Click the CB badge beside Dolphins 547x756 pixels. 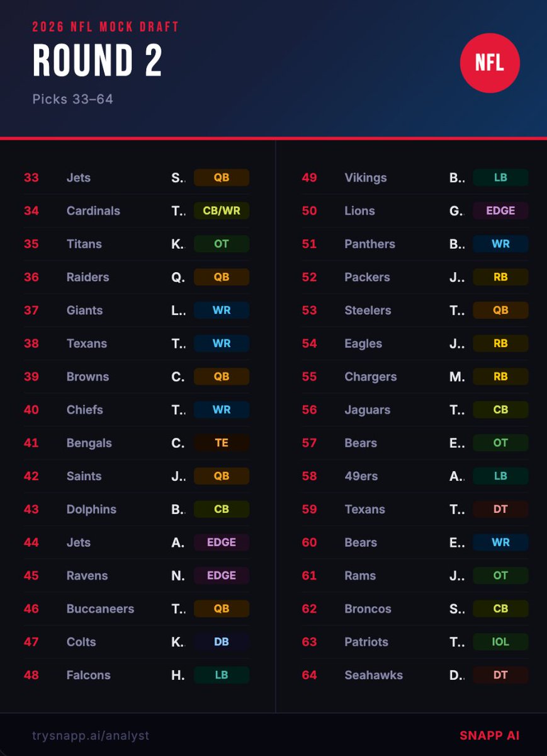(x=222, y=509)
